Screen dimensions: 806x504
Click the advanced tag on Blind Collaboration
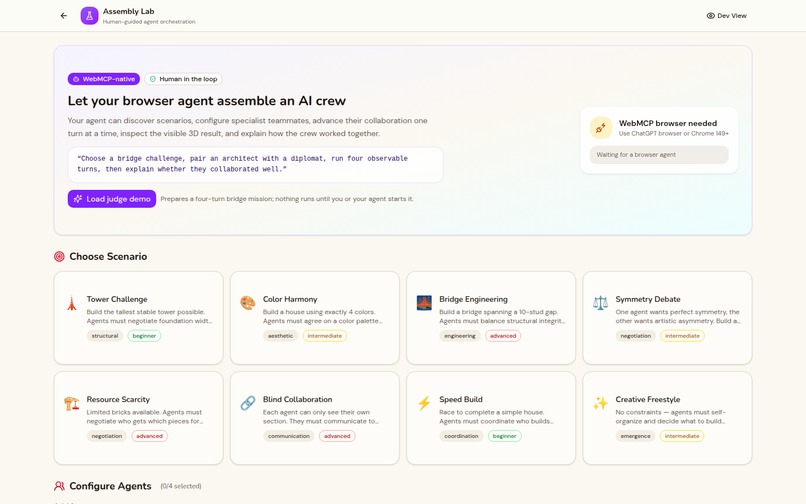(x=337, y=436)
